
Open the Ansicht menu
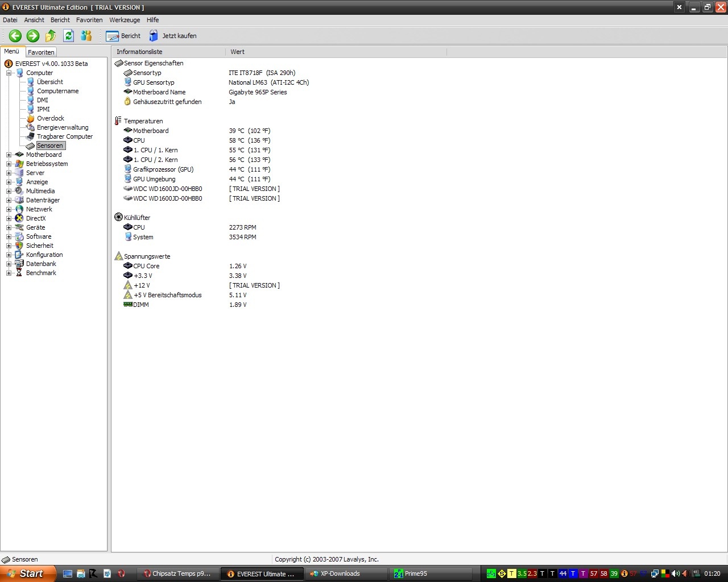click(34, 20)
